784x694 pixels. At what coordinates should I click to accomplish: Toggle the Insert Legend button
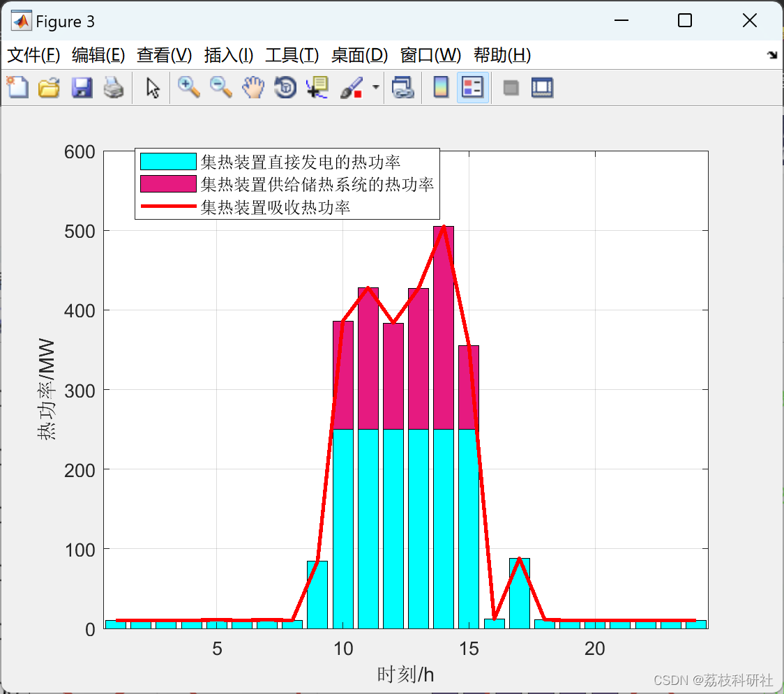tap(472, 87)
